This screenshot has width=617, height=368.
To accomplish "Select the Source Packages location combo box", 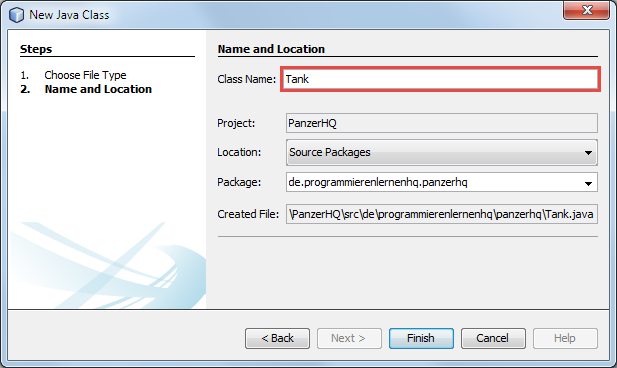I will pos(442,152).
